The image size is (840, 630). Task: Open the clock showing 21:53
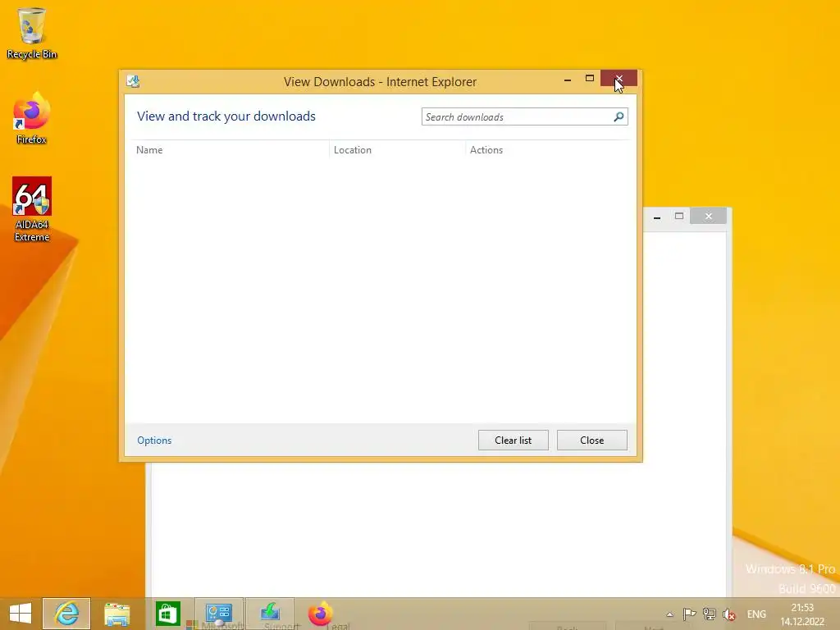point(802,614)
